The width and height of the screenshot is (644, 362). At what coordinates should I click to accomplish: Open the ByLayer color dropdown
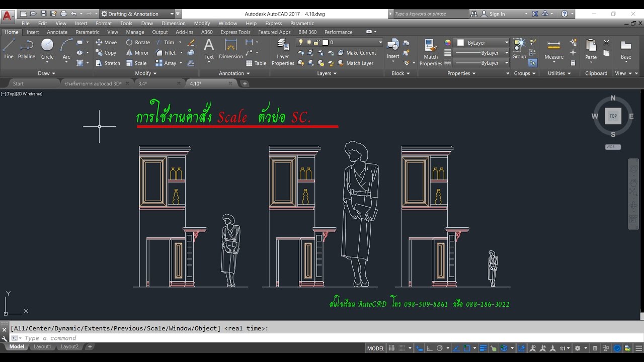(x=481, y=43)
